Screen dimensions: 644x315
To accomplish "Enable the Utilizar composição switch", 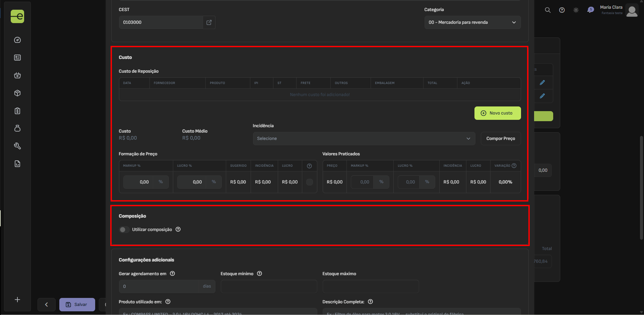I will [x=124, y=230].
